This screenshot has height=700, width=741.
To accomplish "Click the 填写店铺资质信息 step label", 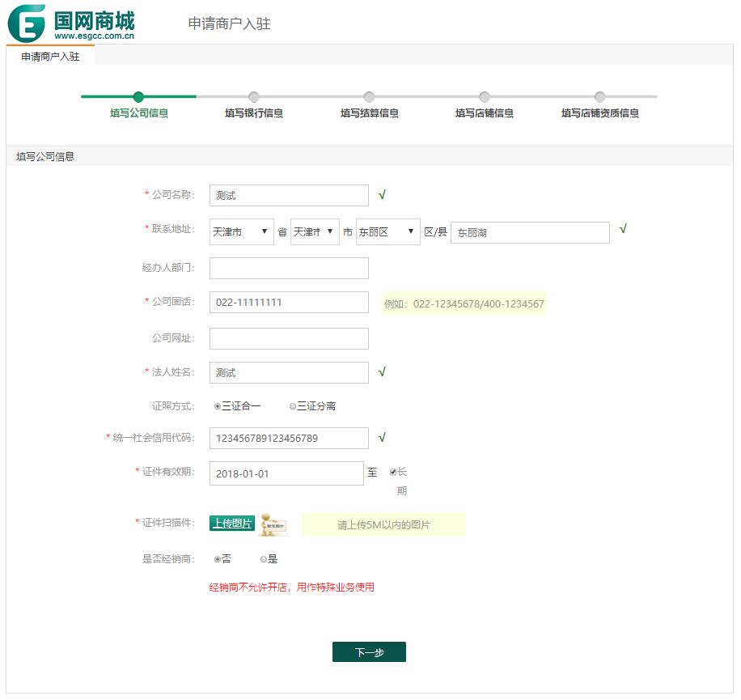I will click(x=599, y=113).
